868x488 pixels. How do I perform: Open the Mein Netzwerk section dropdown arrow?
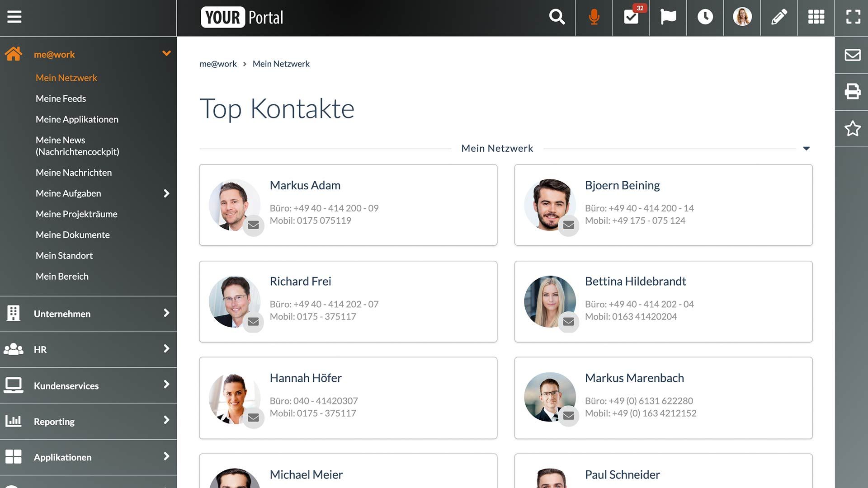[x=806, y=149]
